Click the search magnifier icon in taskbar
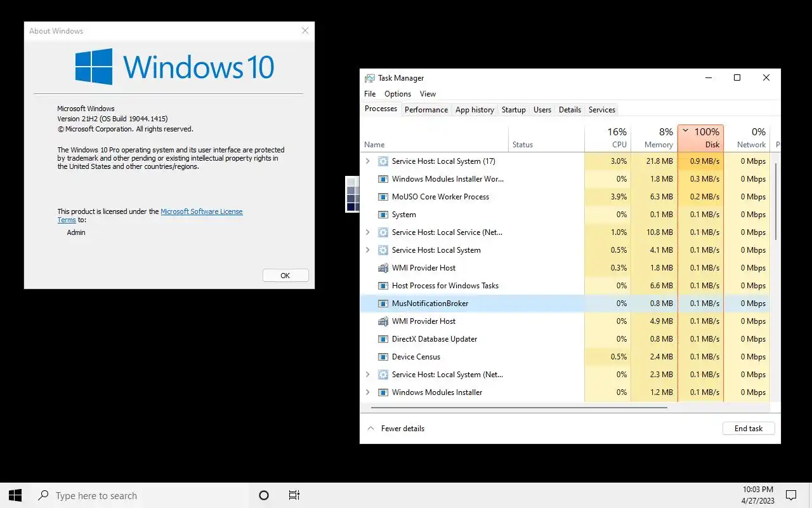The image size is (812, 508). [x=44, y=495]
